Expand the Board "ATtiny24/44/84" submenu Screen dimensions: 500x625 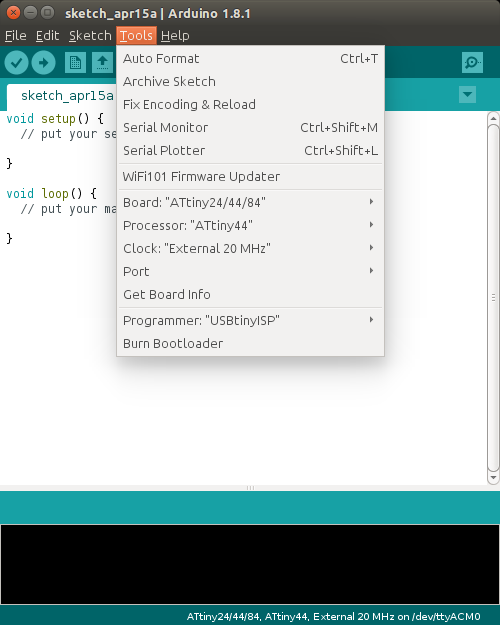250,202
